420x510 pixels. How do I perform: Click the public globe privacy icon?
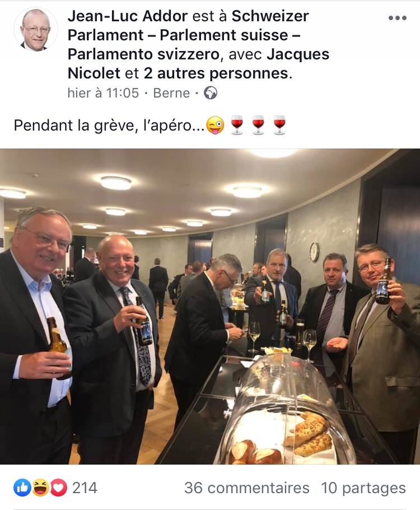211,93
